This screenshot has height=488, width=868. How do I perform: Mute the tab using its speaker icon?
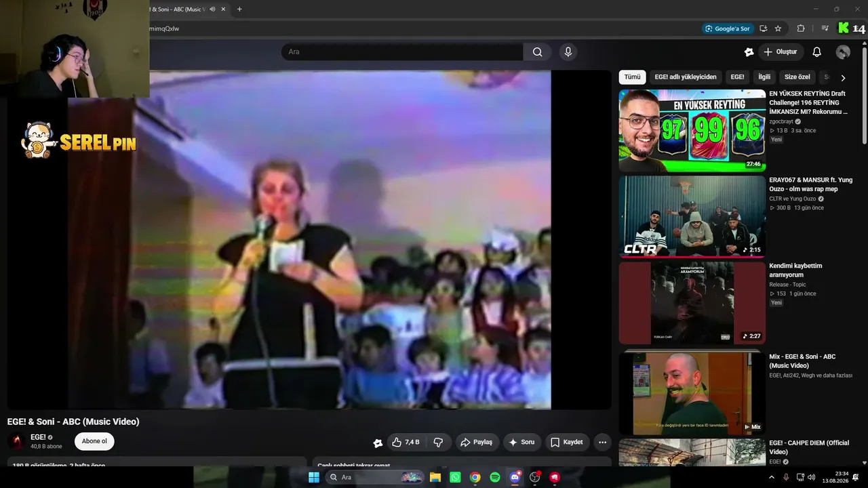coord(212,9)
